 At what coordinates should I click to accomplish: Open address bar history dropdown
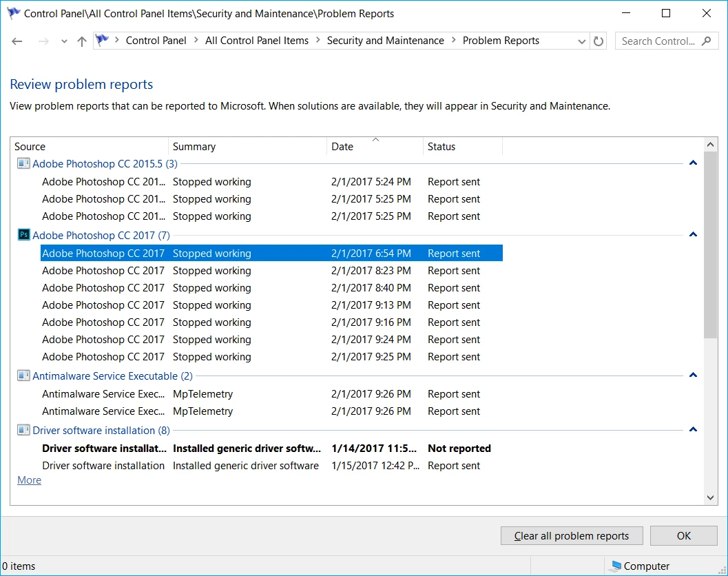[x=581, y=41]
